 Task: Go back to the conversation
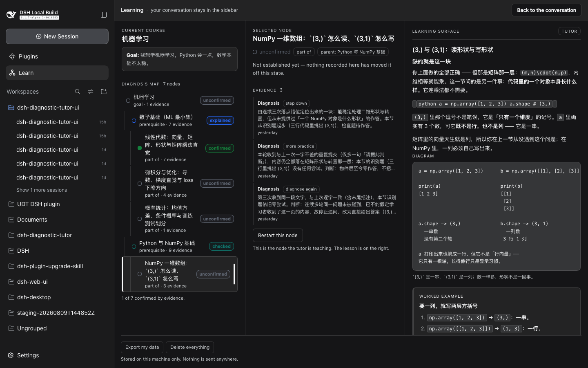(x=546, y=10)
